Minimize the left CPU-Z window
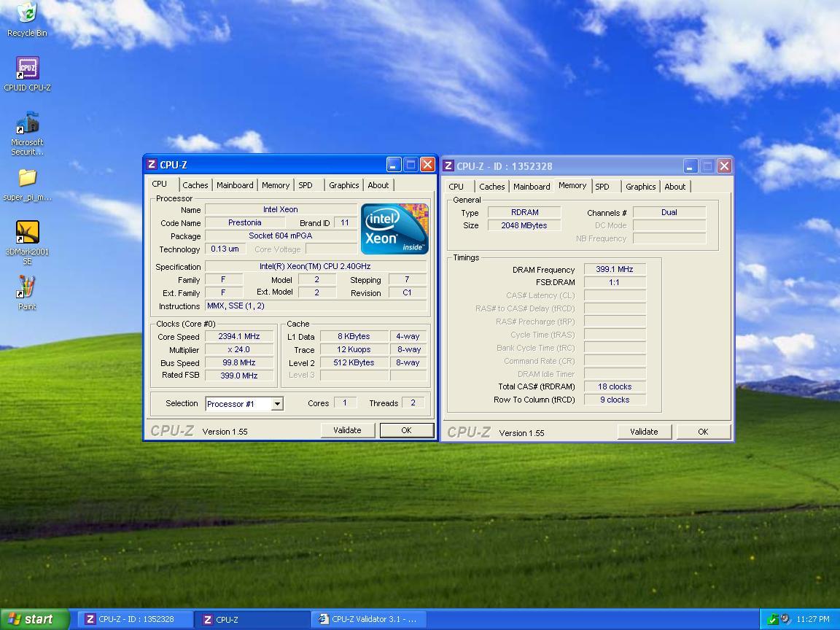The width and height of the screenshot is (840, 630). click(x=394, y=165)
